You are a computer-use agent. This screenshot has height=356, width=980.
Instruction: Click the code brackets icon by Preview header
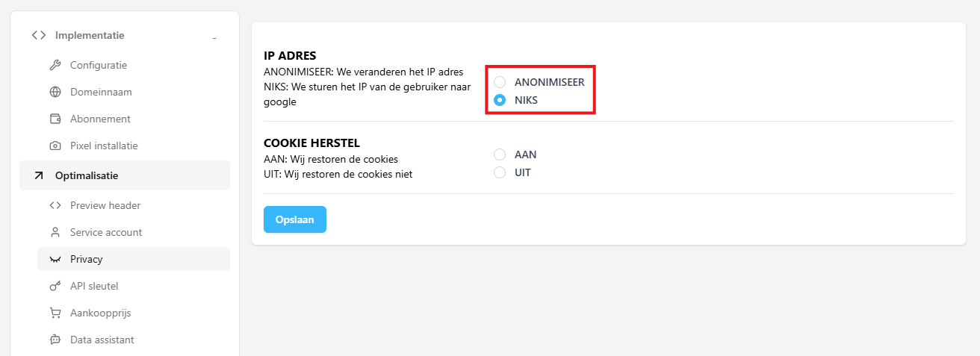[x=55, y=205]
